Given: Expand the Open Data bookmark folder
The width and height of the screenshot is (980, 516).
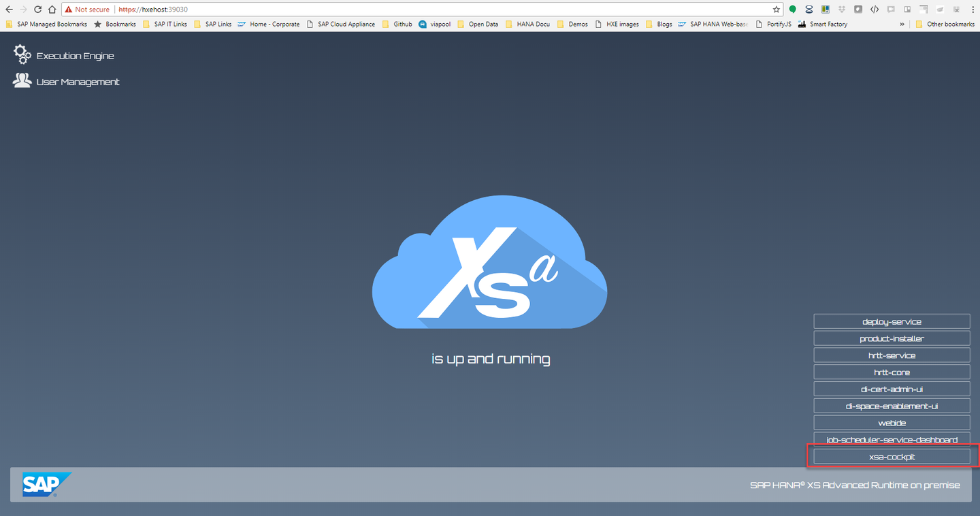Looking at the screenshot, I should 477,24.
